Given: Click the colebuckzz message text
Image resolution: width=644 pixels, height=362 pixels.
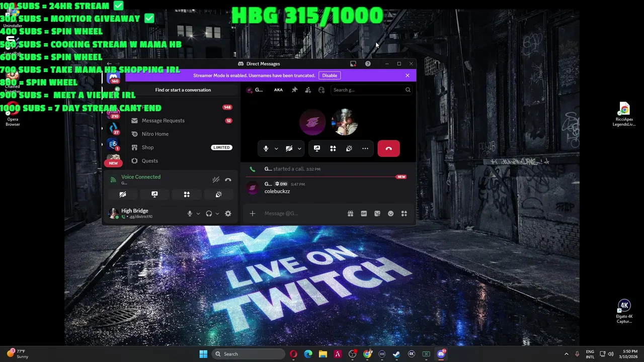Looking at the screenshot, I should pyautogui.click(x=277, y=192).
